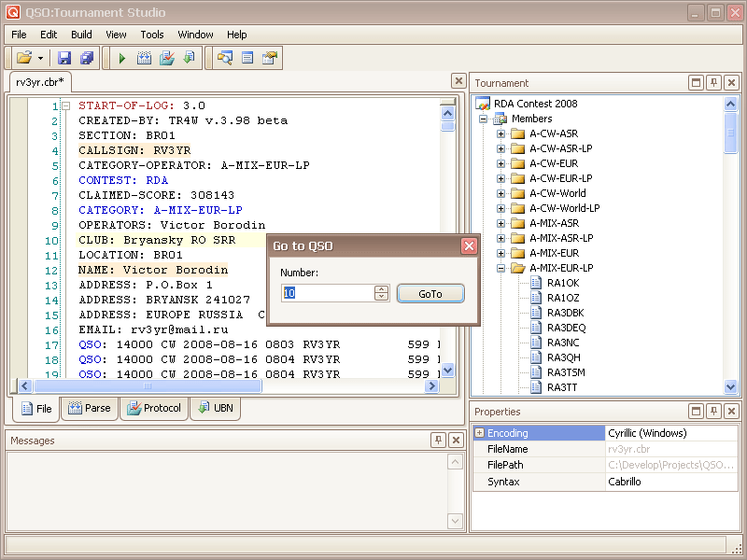Click the Number input field
Image resolution: width=747 pixels, height=560 pixels.
327,293
